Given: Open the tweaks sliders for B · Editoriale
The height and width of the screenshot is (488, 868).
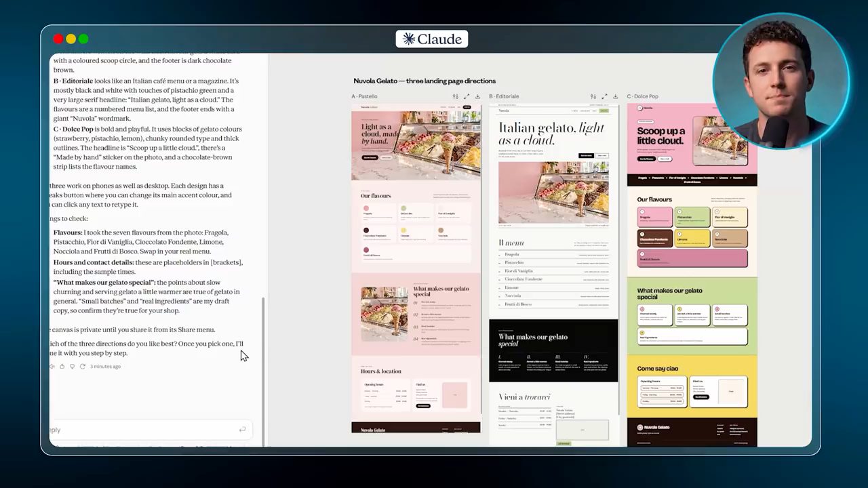Looking at the screenshot, I should tap(593, 96).
